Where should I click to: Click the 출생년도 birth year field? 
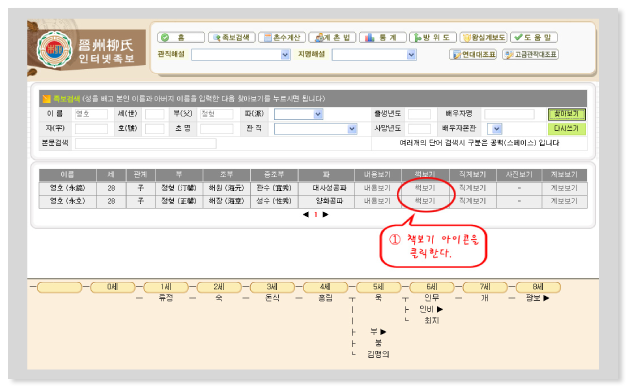tap(419, 114)
